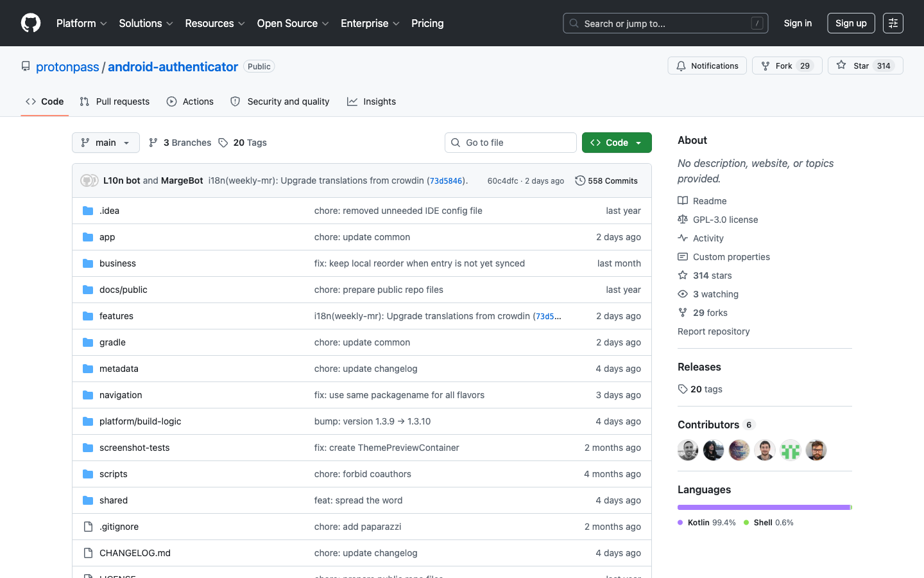Click the Report repository link

pyautogui.click(x=714, y=331)
